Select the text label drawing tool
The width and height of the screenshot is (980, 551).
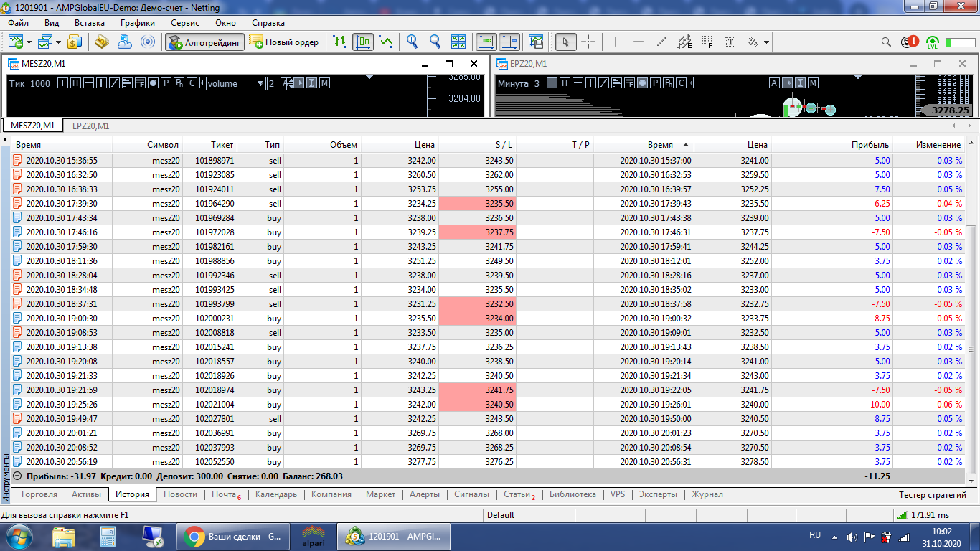[730, 42]
